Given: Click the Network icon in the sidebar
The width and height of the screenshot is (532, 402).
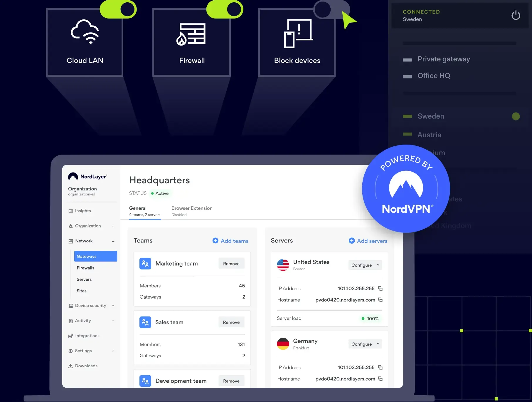Looking at the screenshot, I should point(70,241).
